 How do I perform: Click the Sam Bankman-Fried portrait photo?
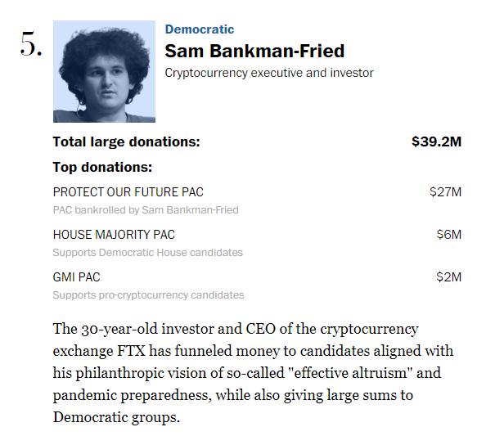pos(104,70)
